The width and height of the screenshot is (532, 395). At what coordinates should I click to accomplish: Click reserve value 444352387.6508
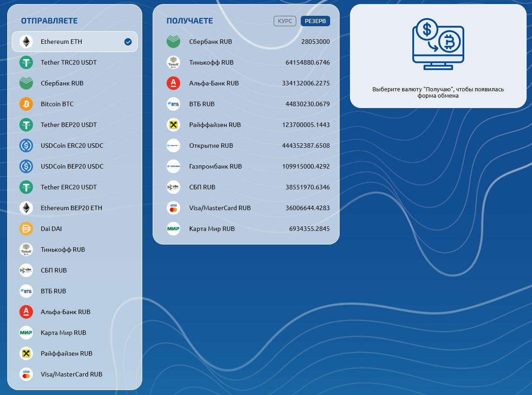click(306, 146)
